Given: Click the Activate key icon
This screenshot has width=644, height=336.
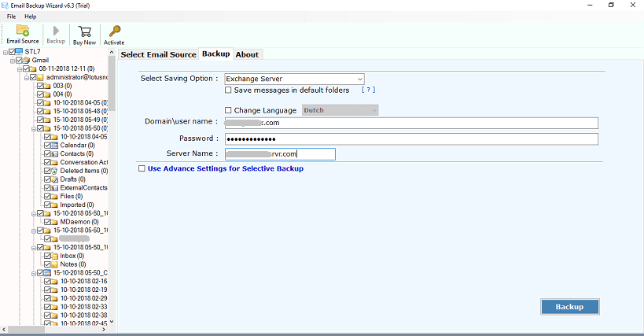Looking at the screenshot, I should pyautogui.click(x=115, y=31).
